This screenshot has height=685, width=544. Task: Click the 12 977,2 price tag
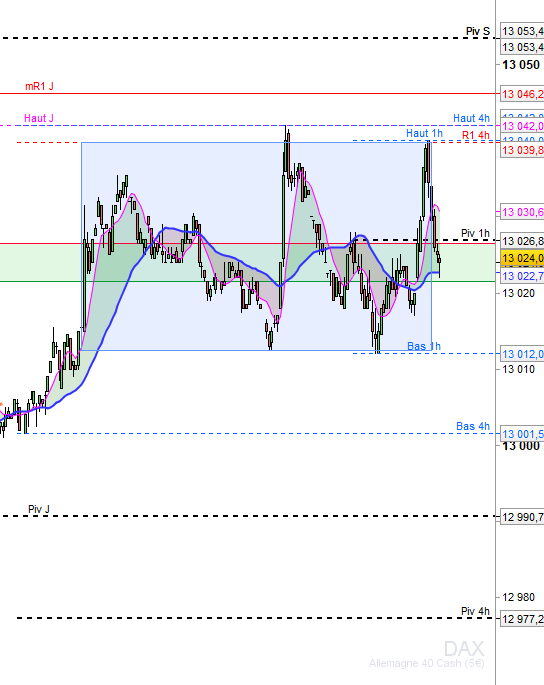coord(522,619)
